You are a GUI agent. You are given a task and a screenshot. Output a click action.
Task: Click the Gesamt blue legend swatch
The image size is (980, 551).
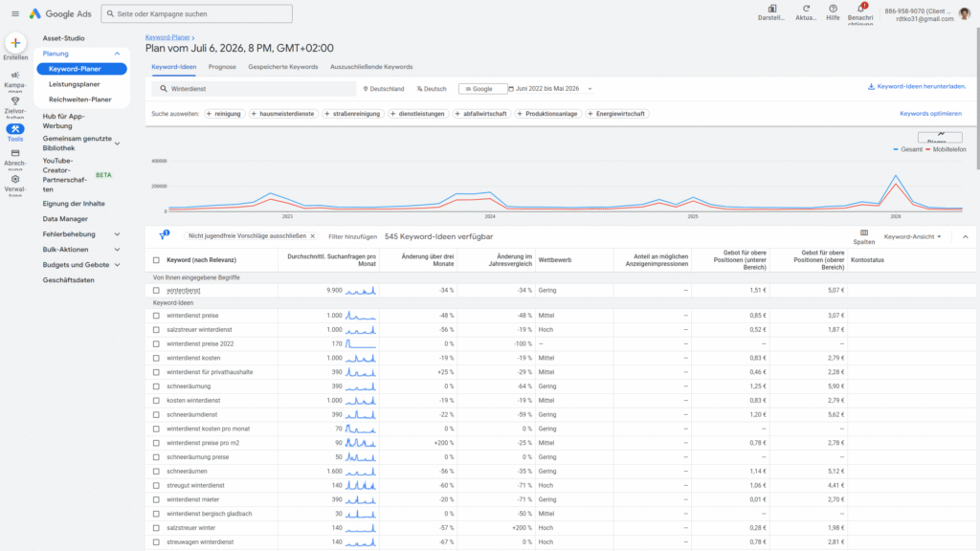(896, 149)
